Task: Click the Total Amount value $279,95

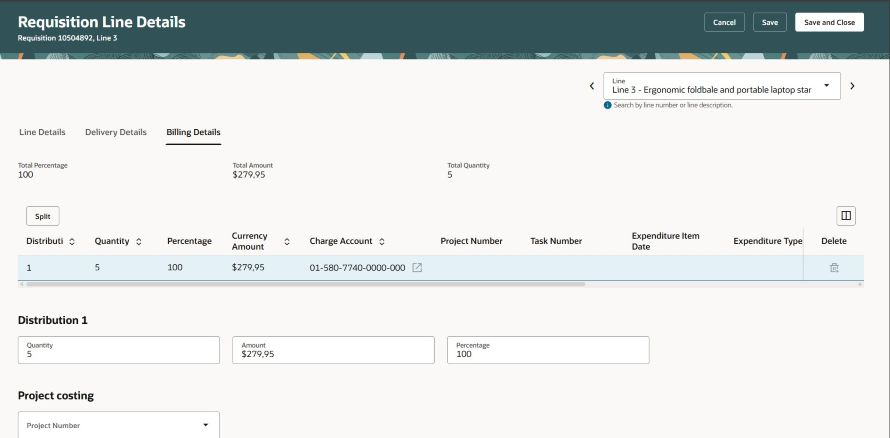Action: (x=249, y=175)
